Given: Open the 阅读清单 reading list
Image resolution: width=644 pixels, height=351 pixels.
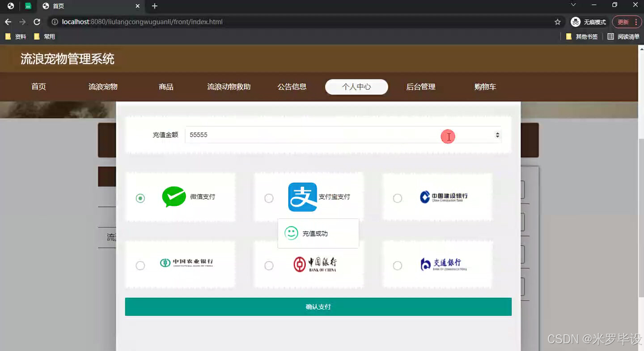Looking at the screenshot, I should [623, 37].
